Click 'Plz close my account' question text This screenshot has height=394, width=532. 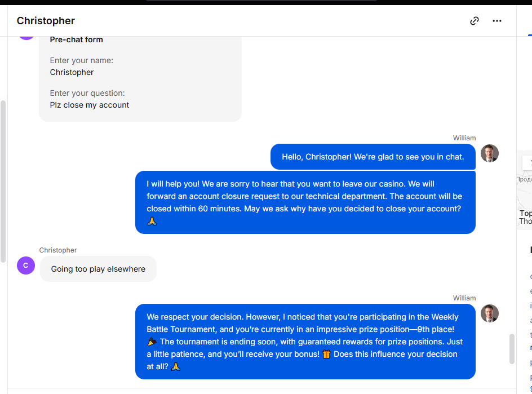coord(90,105)
